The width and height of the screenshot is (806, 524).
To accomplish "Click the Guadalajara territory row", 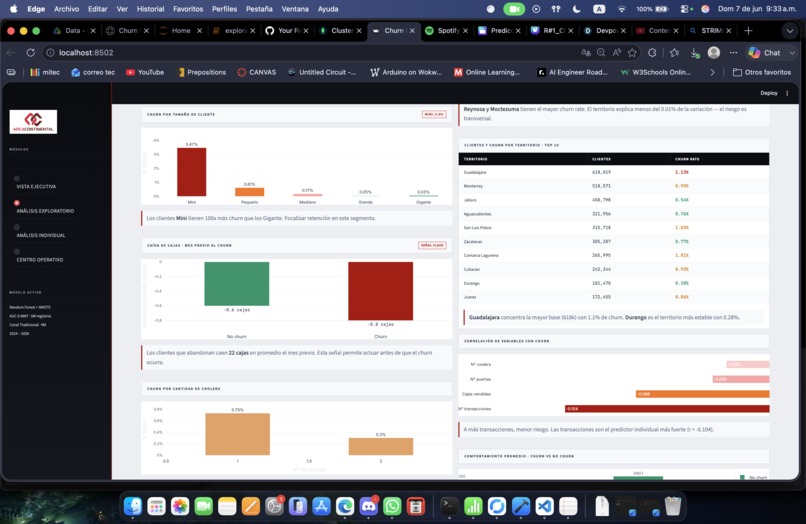I will [614, 172].
